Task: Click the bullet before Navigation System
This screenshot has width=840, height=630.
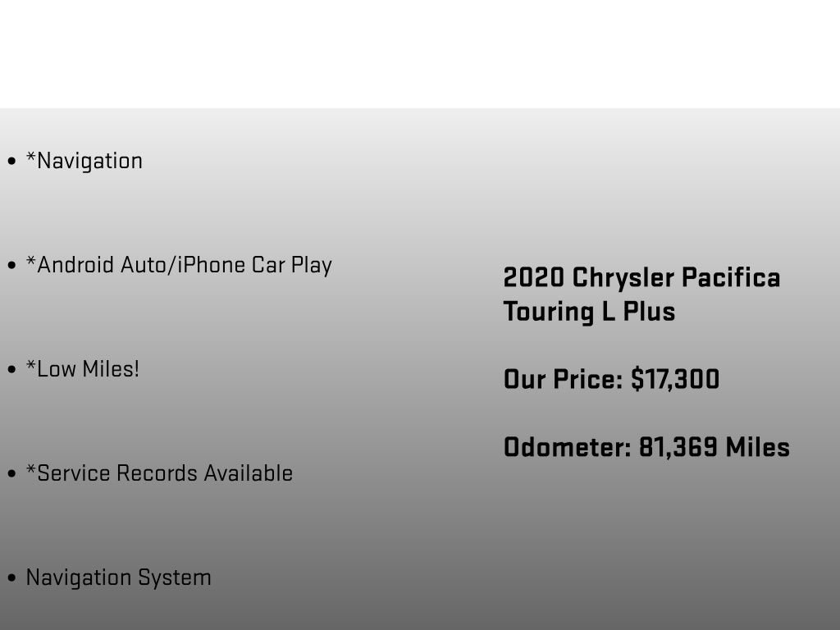Action: [11, 578]
